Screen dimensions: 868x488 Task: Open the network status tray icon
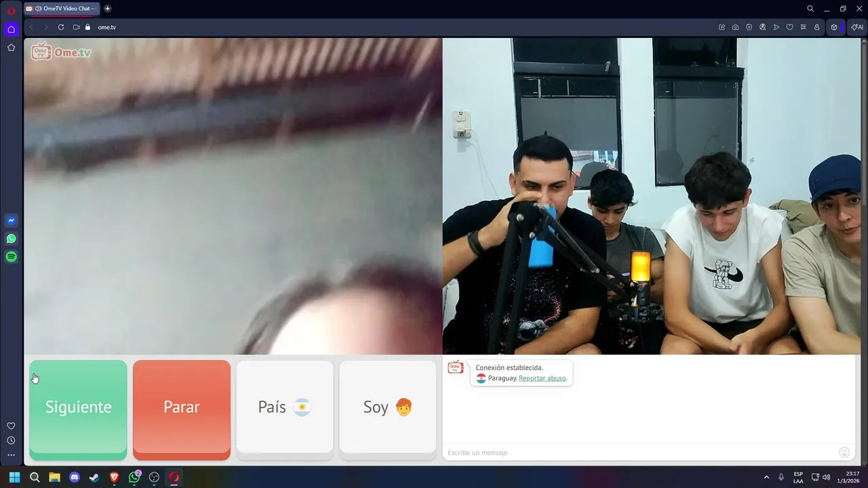815,477
